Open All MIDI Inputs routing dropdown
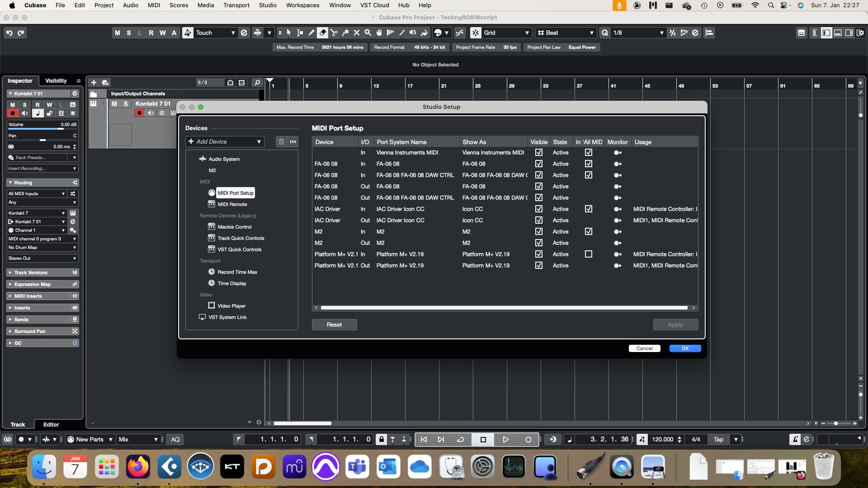868x488 pixels. coord(37,193)
